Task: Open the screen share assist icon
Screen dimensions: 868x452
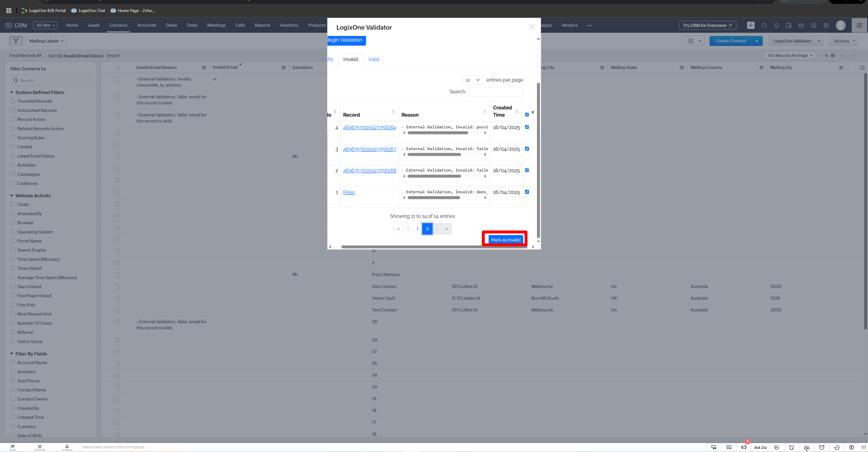Action: coord(714,447)
